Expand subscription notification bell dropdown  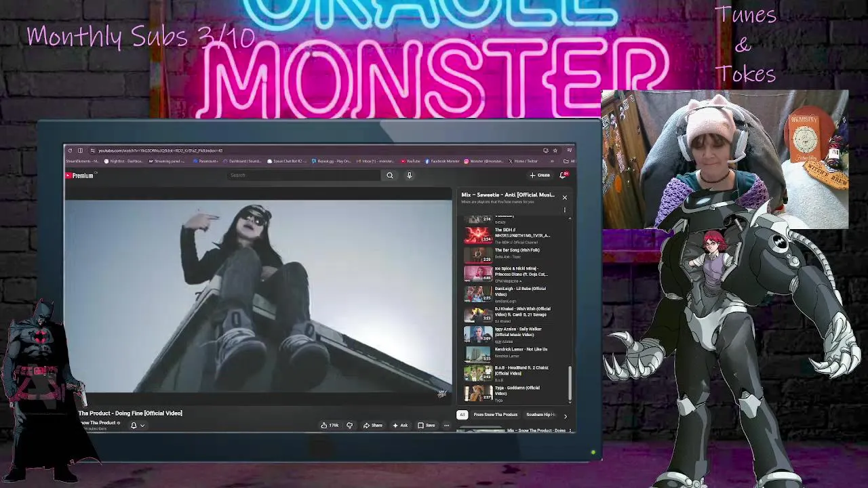137,426
